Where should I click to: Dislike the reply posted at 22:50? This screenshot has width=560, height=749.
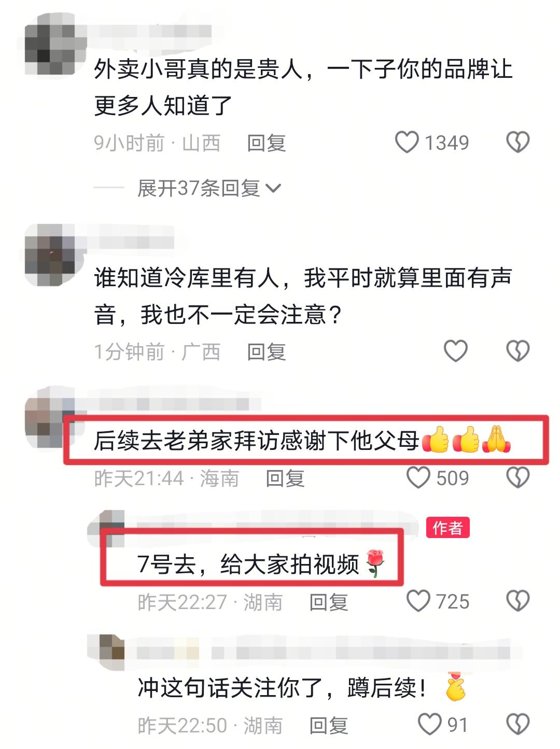[x=517, y=725]
